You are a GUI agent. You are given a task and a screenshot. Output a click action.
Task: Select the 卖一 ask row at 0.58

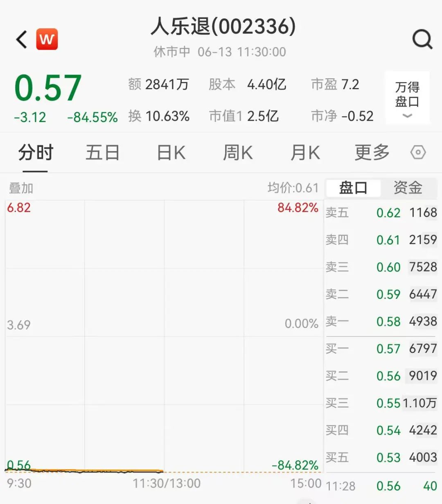(381, 321)
